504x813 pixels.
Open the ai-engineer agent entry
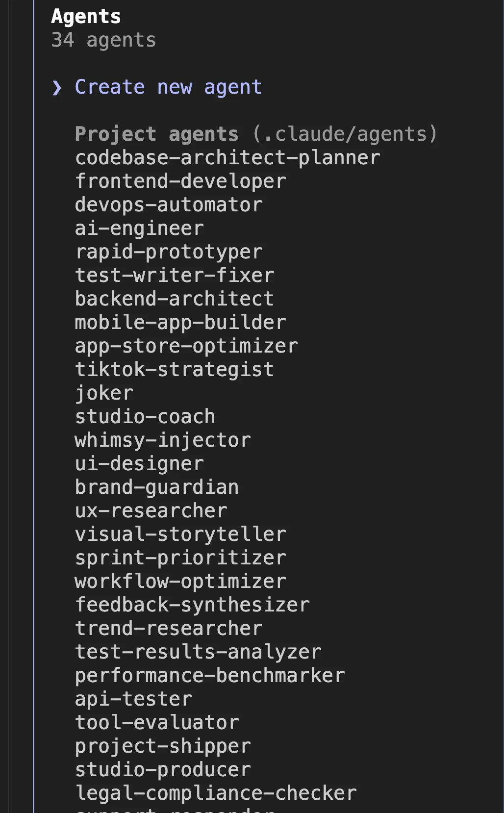[139, 229]
